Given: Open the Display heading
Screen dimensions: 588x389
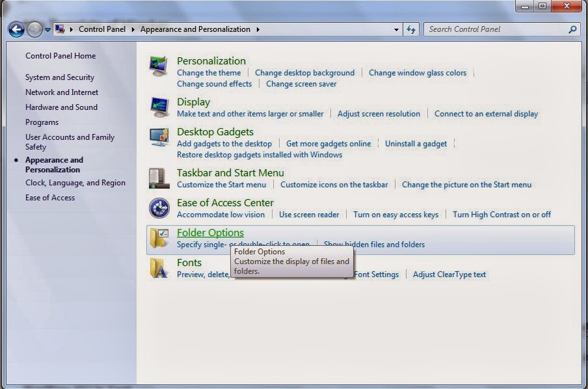Looking at the screenshot, I should (x=193, y=102).
